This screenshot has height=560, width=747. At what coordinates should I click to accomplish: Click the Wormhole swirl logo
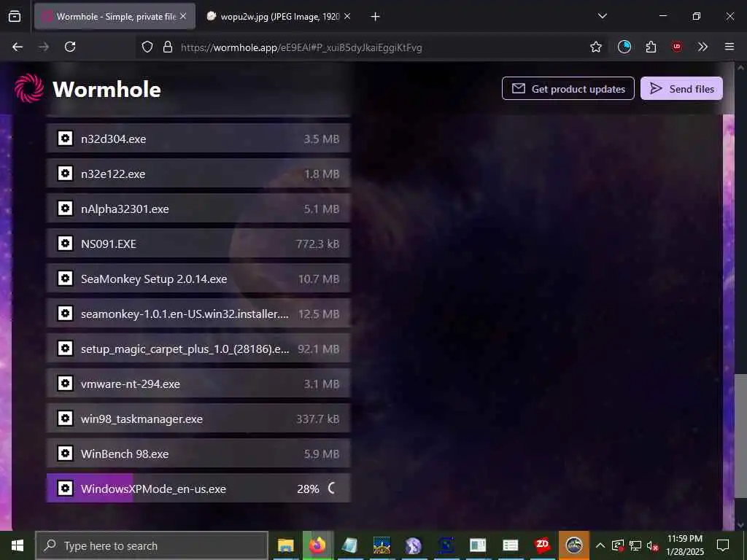pyautogui.click(x=29, y=88)
